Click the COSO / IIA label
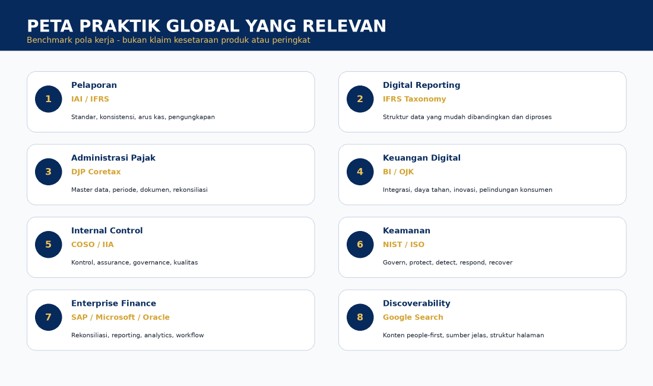The image size is (653, 386). [92, 244]
